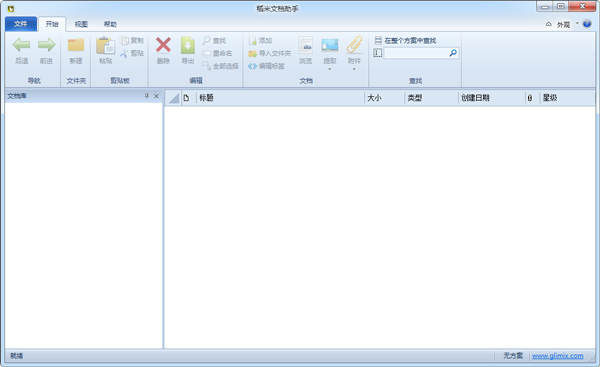Click the blue magnifier in the search box
Viewport: 600px width, 367px height.
(453, 53)
